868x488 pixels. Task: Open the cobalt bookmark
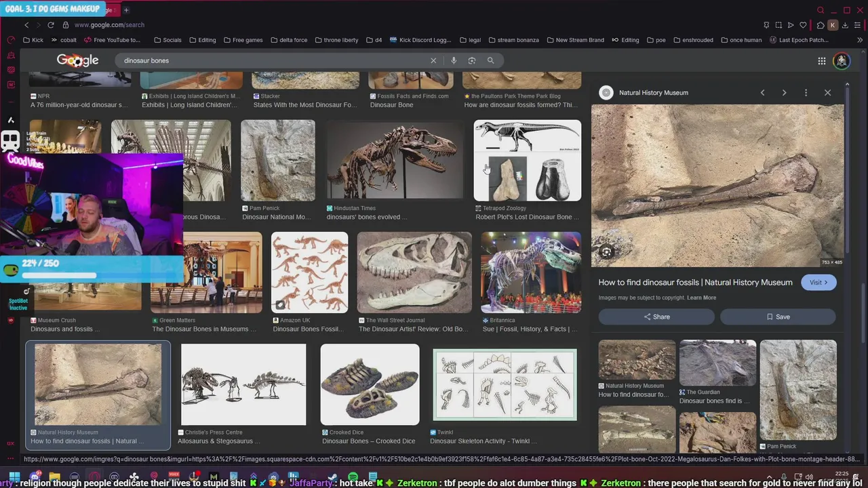pyautogui.click(x=63, y=40)
